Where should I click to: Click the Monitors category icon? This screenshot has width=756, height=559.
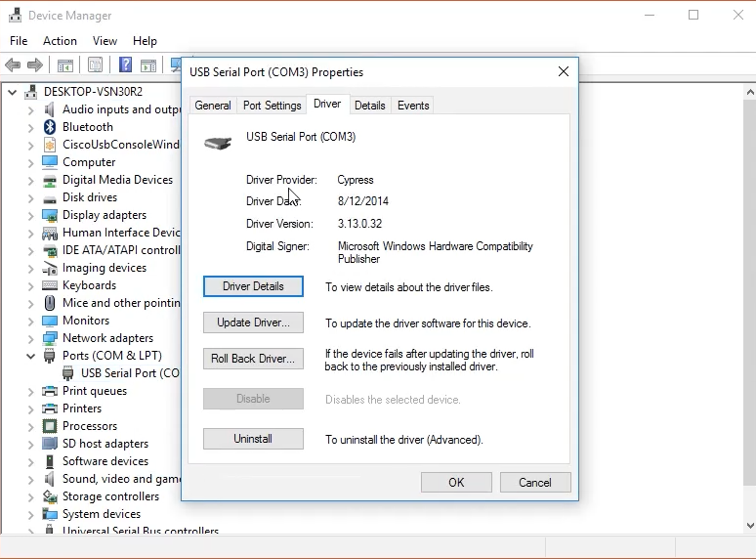[50, 321]
